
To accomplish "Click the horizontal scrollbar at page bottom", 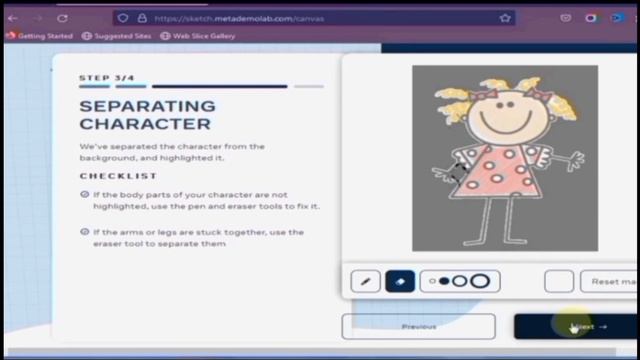I will click(312, 352).
